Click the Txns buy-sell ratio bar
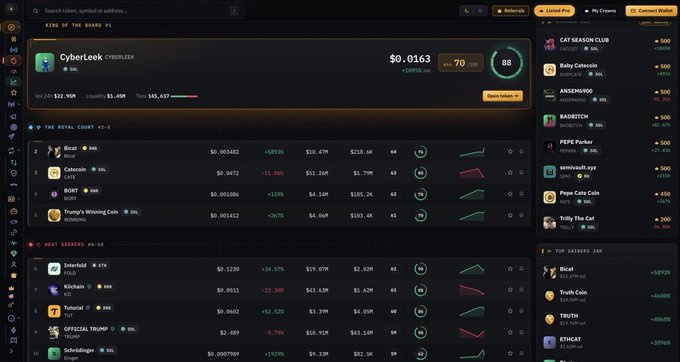Screen dimensions: 680x362 click(x=184, y=96)
